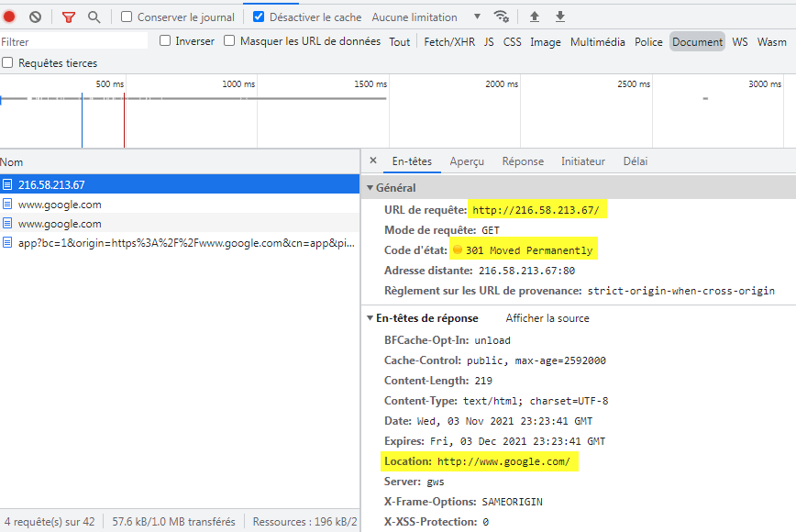Import HAR file with upload arrow
The width and height of the screenshot is (796, 532).
(x=535, y=17)
